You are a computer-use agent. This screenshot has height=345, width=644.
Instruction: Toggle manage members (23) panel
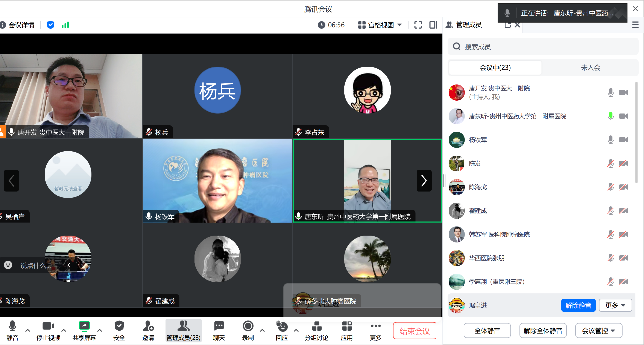pyautogui.click(x=184, y=330)
